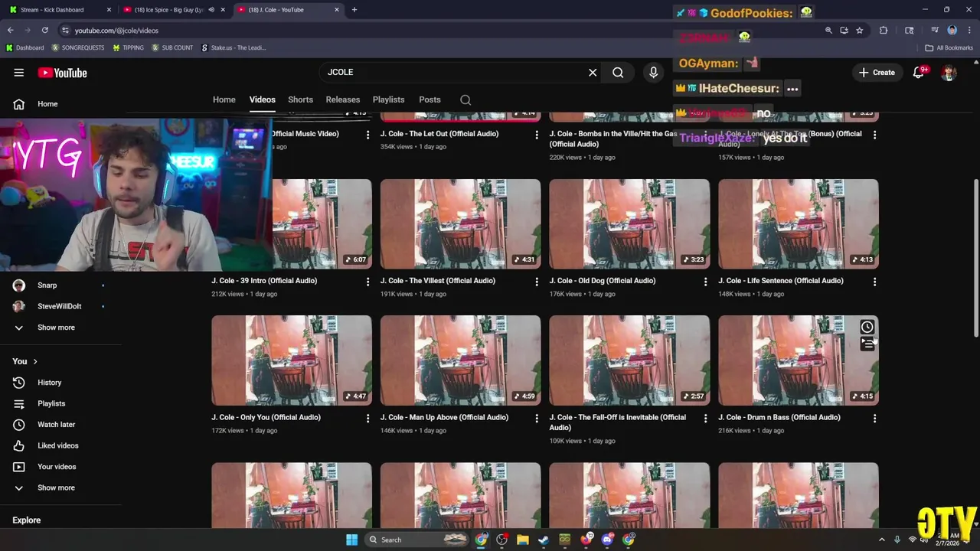Open the SUB COUNT bookmark
The image size is (980, 551).
point(172,47)
